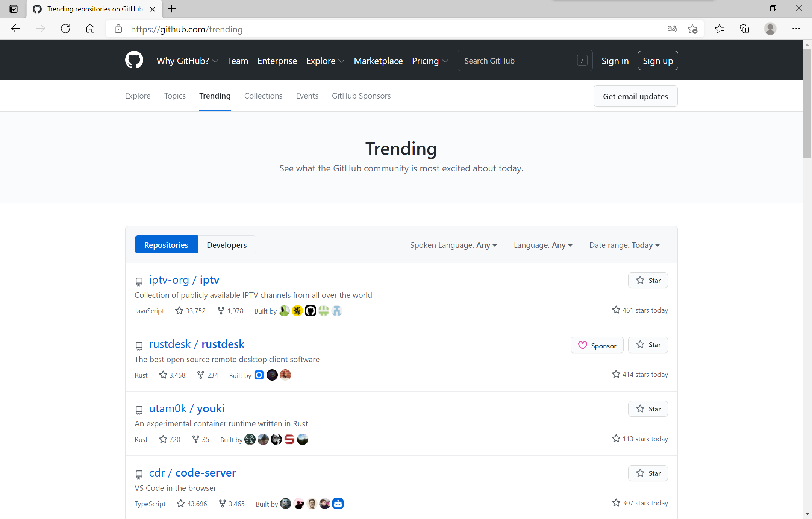Open the browser Collections icon
Screen dimensions: 812x519
744,29
